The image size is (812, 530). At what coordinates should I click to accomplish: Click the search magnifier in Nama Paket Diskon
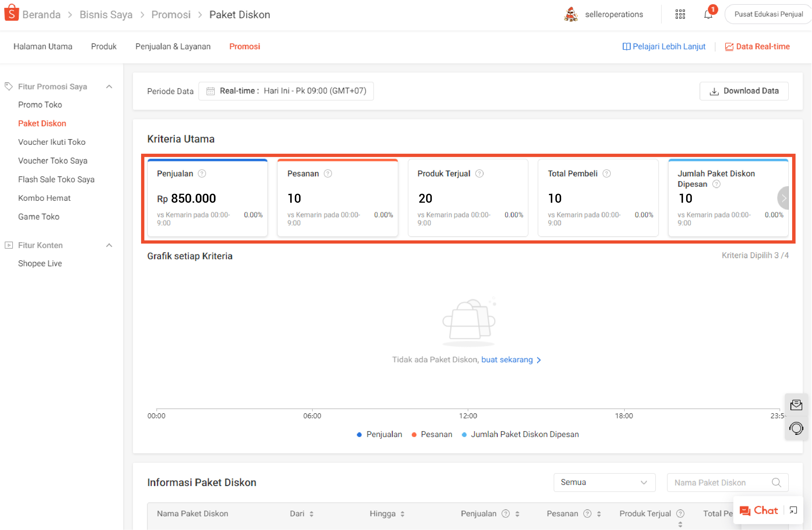(x=776, y=482)
